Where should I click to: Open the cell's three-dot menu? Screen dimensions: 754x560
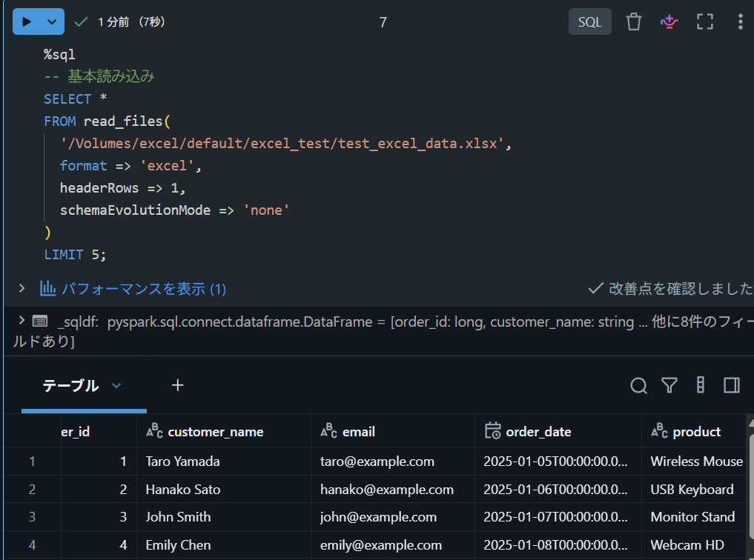click(740, 21)
